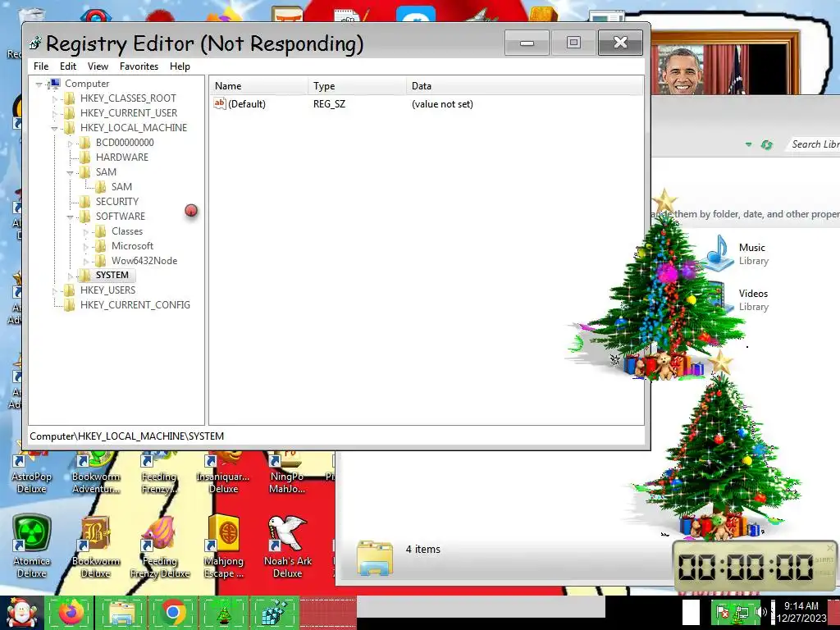Viewport: 840px width, 630px height.
Task: Click the network icon in system tray
Action: click(x=742, y=612)
